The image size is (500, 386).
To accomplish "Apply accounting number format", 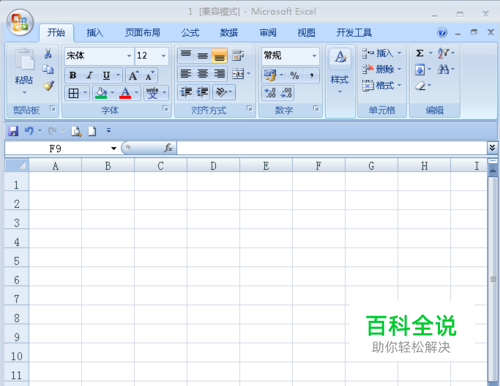I will pyautogui.click(x=270, y=75).
